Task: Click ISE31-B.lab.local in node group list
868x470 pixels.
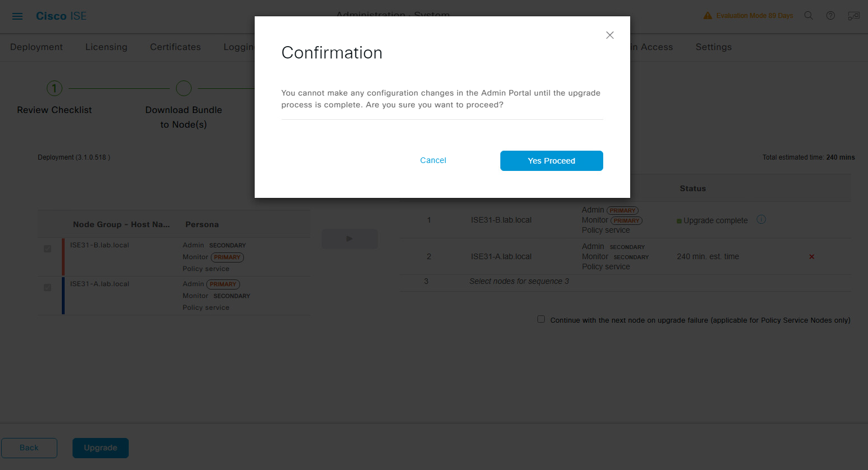Action: coord(100,245)
